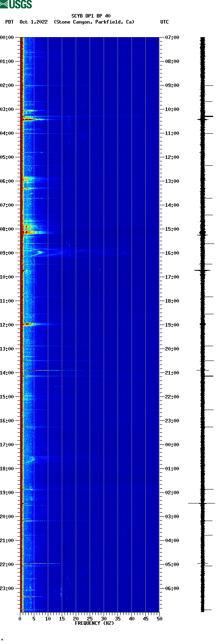Image resolution: width=220 pixels, height=644 pixels.
Task: Click the UTC time label "13:00"
Action: (172, 181)
